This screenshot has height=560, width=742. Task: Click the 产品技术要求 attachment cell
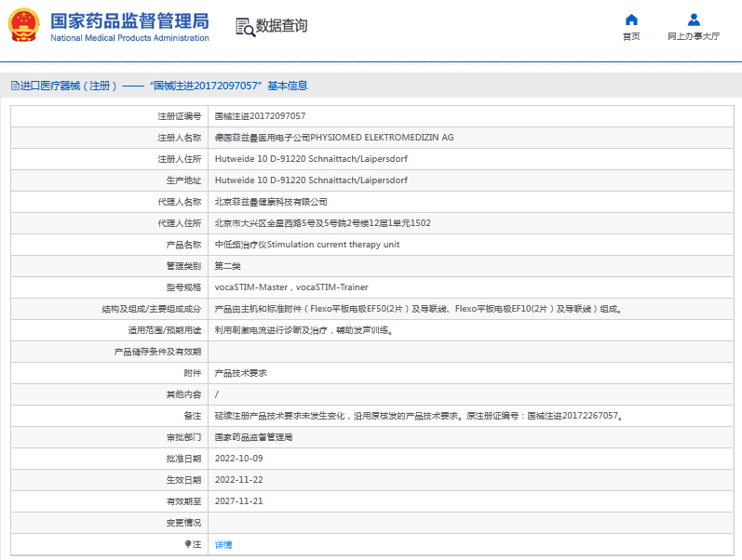pos(240,373)
